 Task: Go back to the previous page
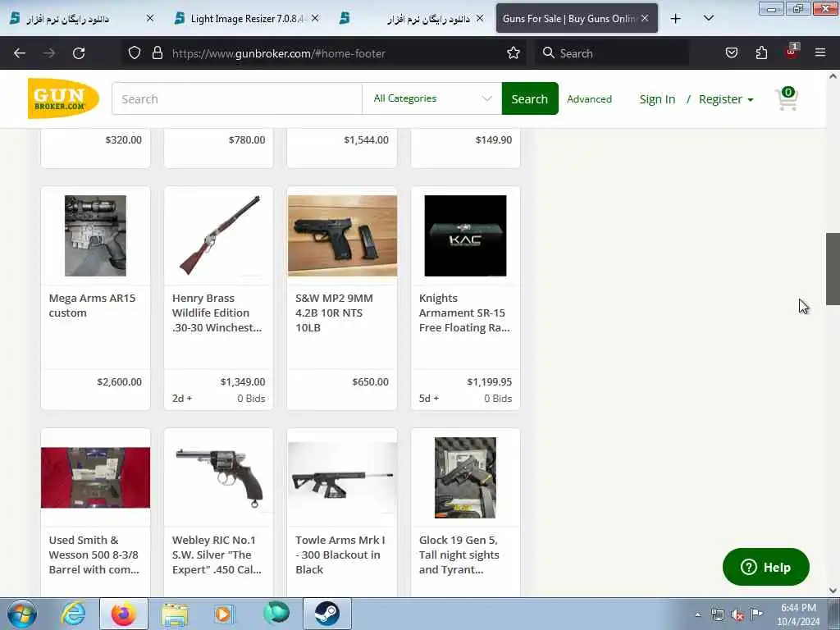point(20,53)
